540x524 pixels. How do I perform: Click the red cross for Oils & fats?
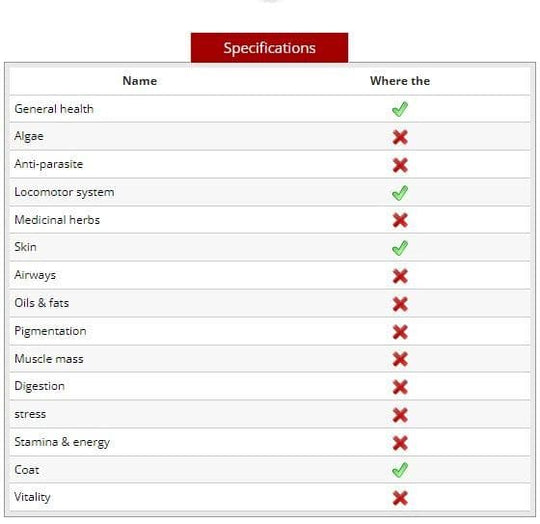click(x=400, y=304)
